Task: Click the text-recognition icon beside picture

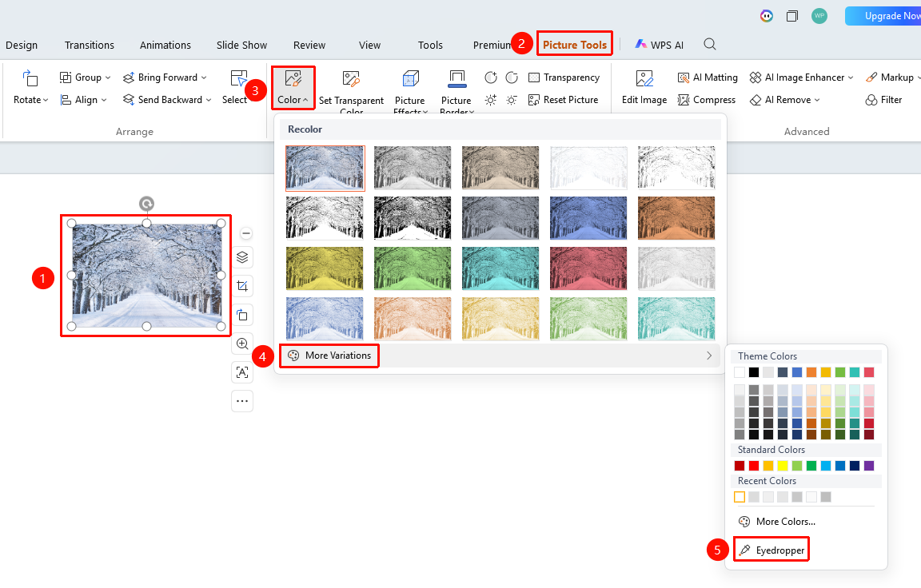Action: [242, 372]
